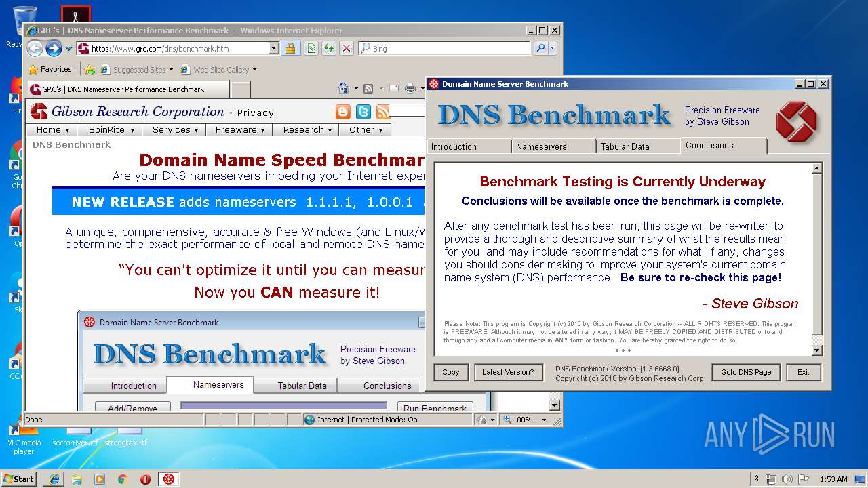Go back with the IE back arrow
Screen dimensions: 868x488
click(35, 48)
